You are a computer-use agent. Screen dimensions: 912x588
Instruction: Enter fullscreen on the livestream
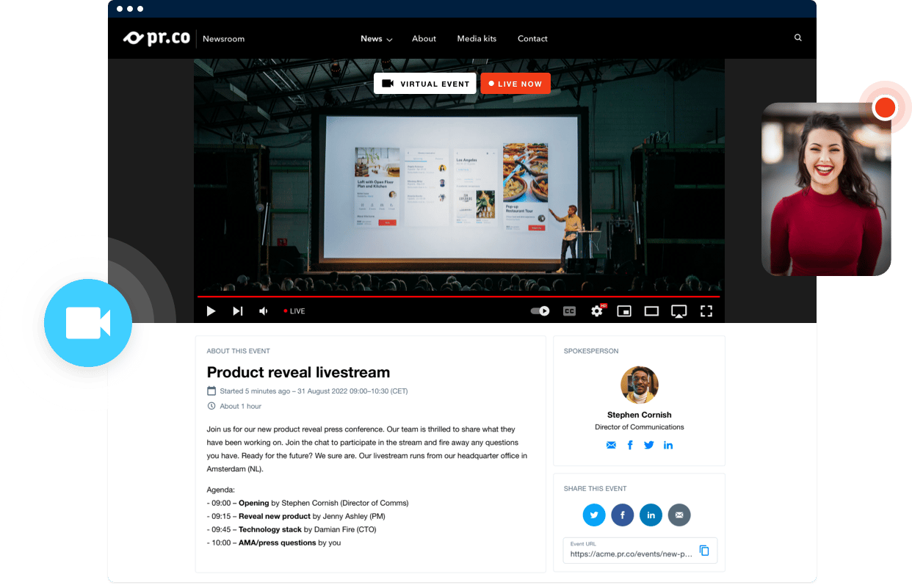706,311
